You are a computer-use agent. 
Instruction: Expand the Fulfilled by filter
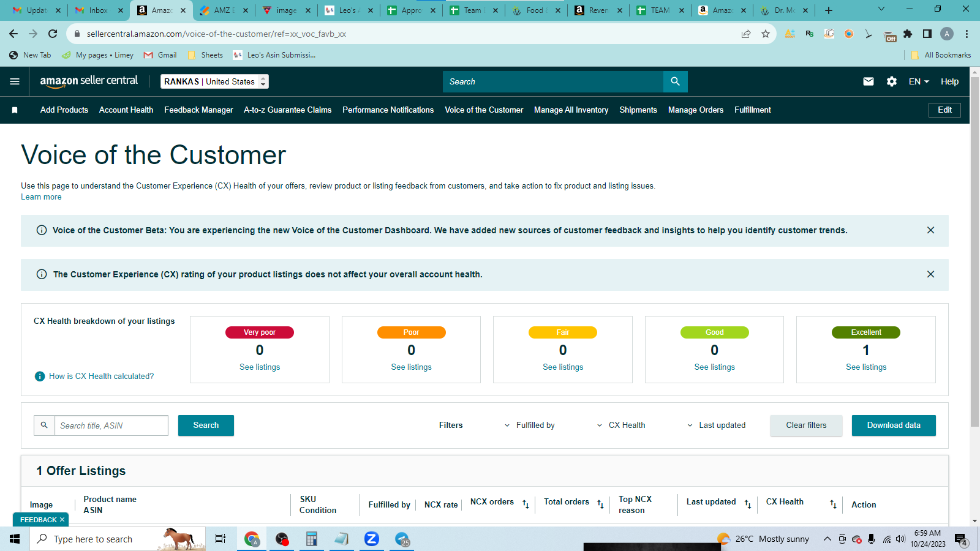pos(529,425)
